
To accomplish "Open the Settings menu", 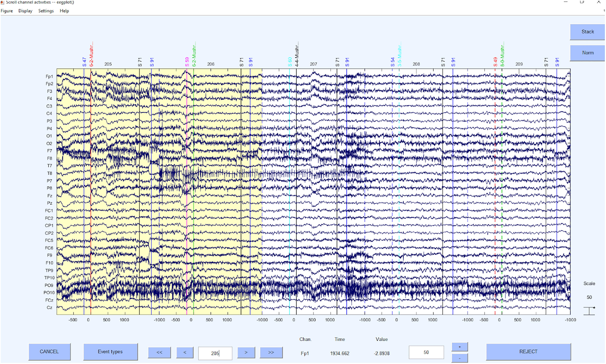I will click(46, 11).
